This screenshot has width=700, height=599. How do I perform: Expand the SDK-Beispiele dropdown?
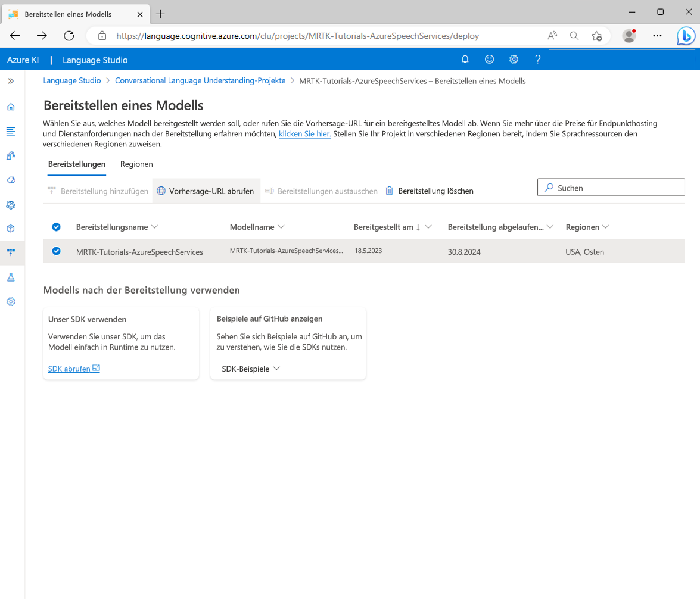coord(251,369)
